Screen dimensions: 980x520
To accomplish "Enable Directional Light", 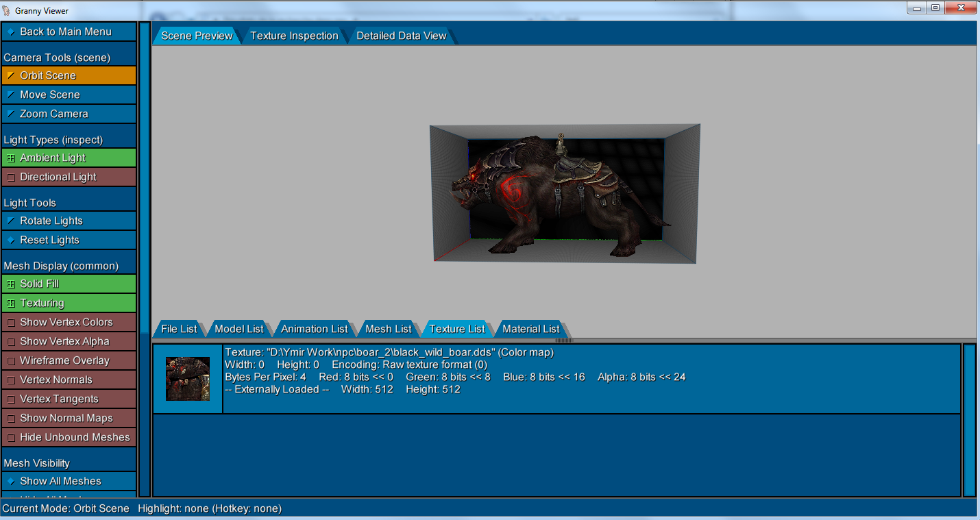I will tap(69, 177).
